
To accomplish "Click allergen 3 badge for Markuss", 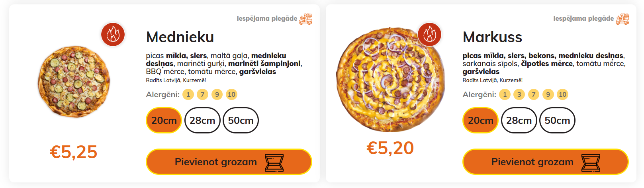I will pos(519,94).
